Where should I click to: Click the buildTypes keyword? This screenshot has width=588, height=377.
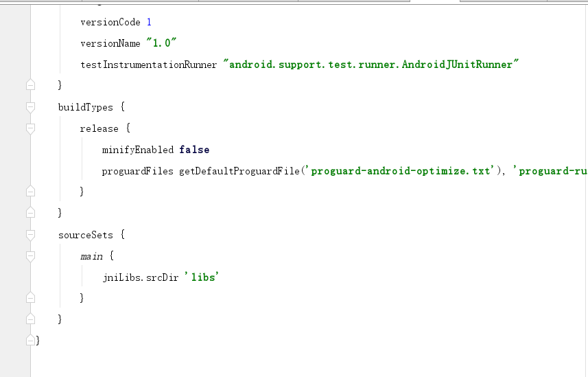(86, 107)
